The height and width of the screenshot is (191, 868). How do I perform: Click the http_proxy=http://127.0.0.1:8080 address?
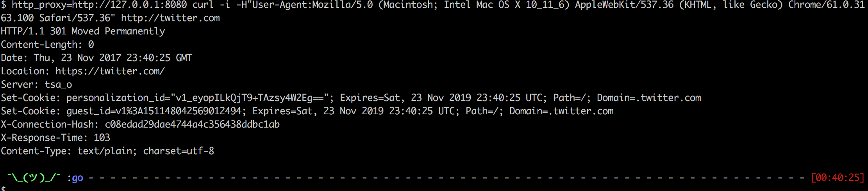pos(99,5)
